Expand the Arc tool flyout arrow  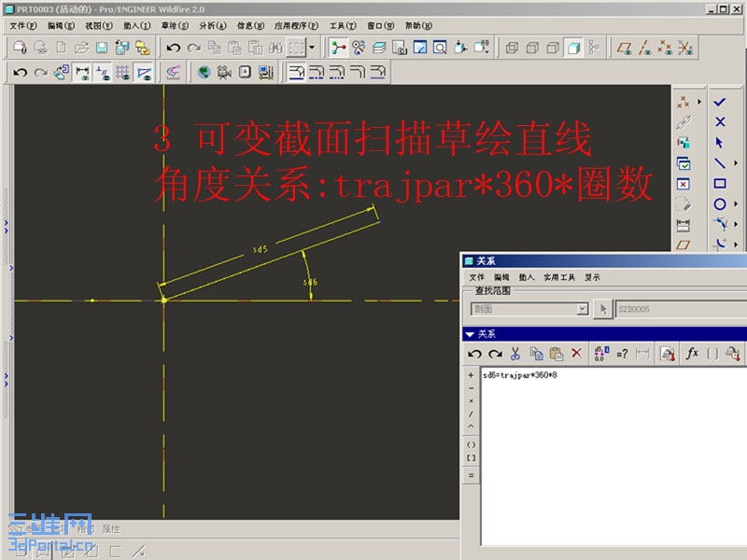pos(736,224)
